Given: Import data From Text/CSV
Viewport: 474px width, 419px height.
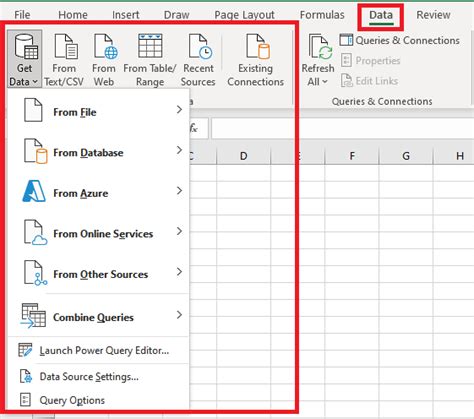Looking at the screenshot, I should pos(64,59).
